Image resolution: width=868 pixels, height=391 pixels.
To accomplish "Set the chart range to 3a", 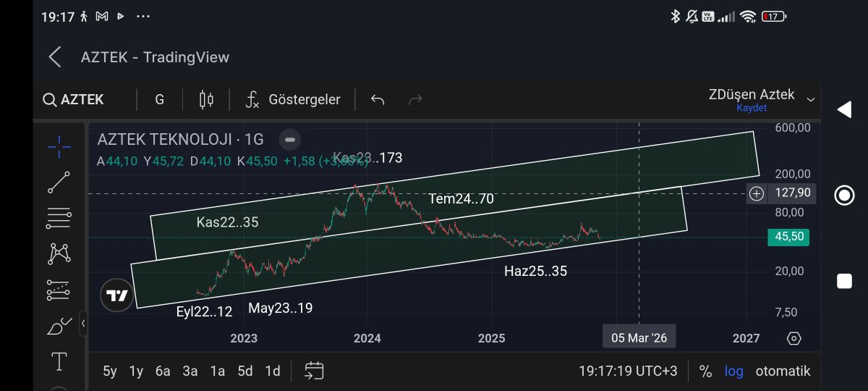I will [190, 371].
